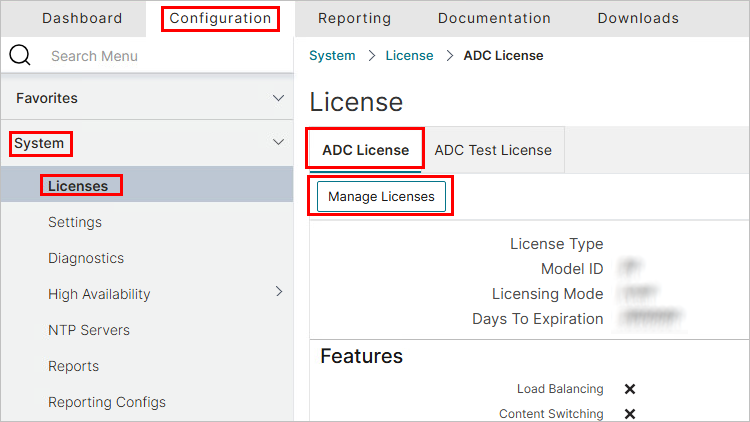Open the Downloads tab
Viewport: 750px width, 422px height.
coord(638,18)
